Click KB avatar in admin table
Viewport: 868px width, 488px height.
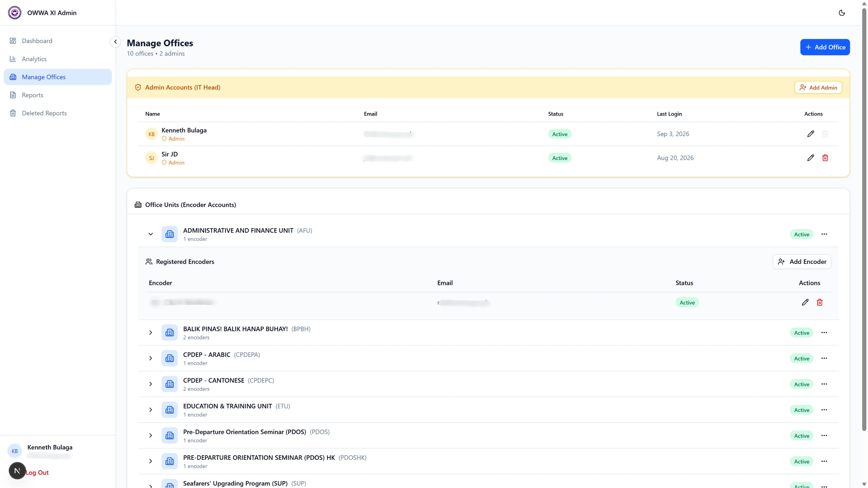pos(152,134)
